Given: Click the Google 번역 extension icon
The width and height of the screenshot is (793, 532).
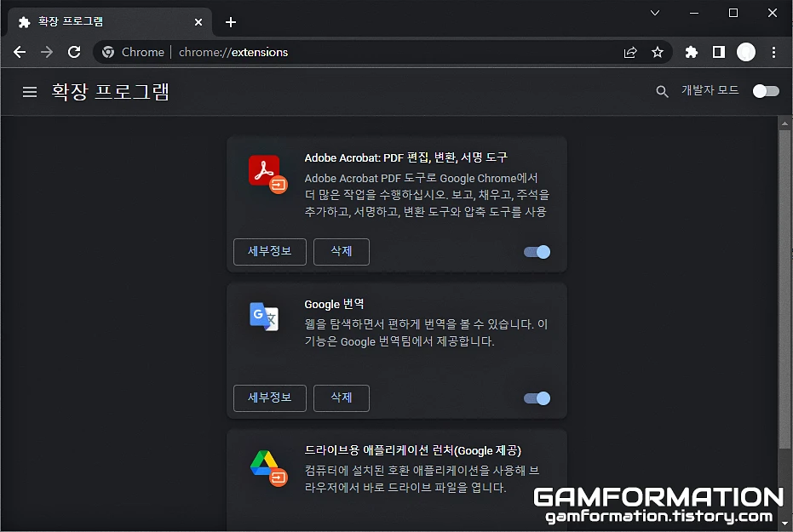Looking at the screenshot, I should pos(264,317).
